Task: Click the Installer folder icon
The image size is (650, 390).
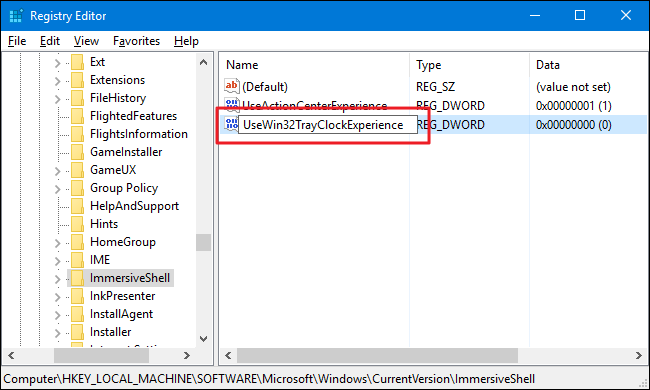Action: point(78,332)
